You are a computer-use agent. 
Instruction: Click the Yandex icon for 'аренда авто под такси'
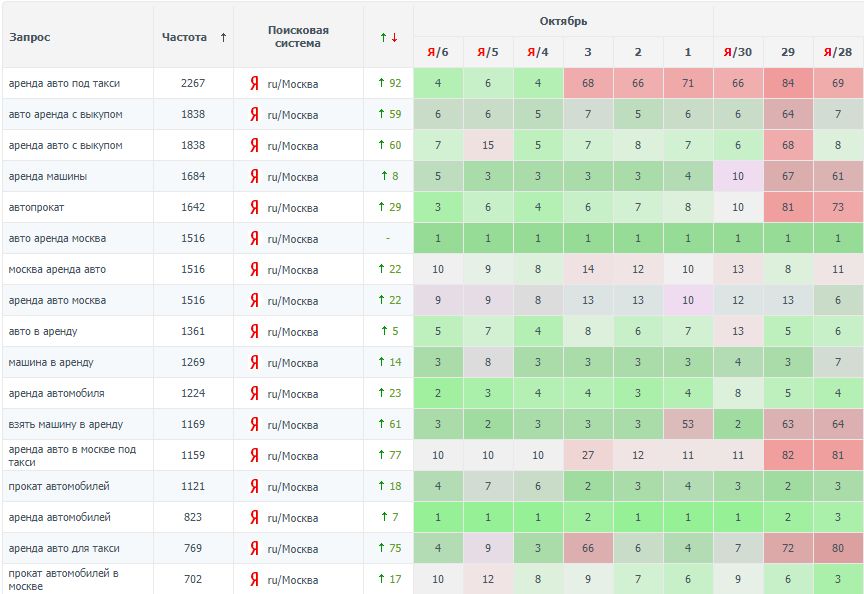coord(254,84)
